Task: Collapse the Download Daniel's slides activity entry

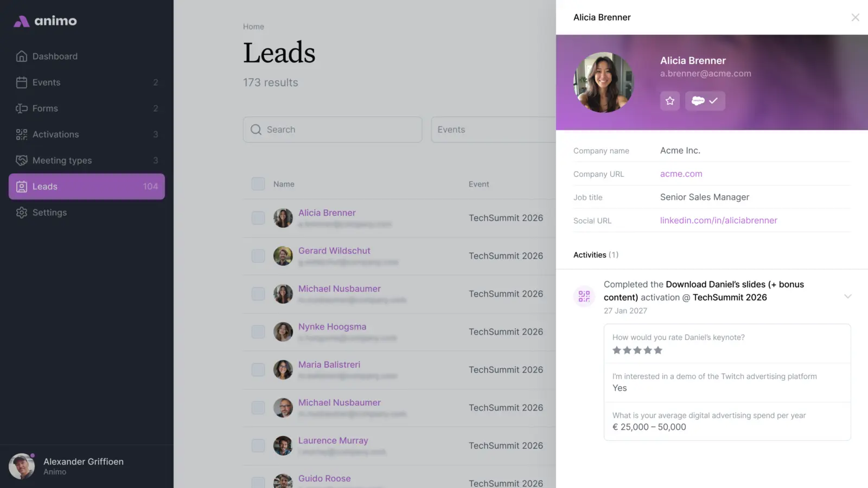Action: (848, 296)
